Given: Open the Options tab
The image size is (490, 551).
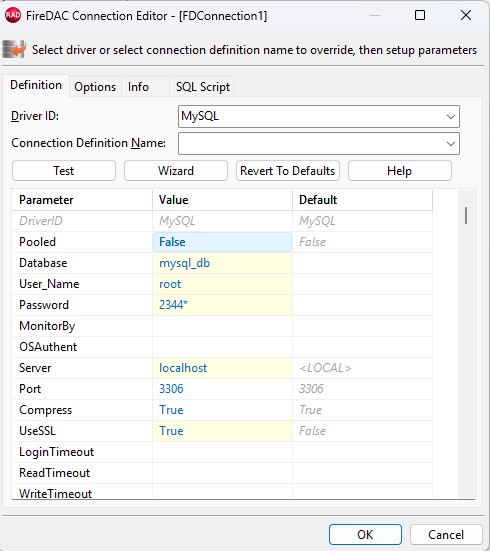Looking at the screenshot, I should 95,87.
